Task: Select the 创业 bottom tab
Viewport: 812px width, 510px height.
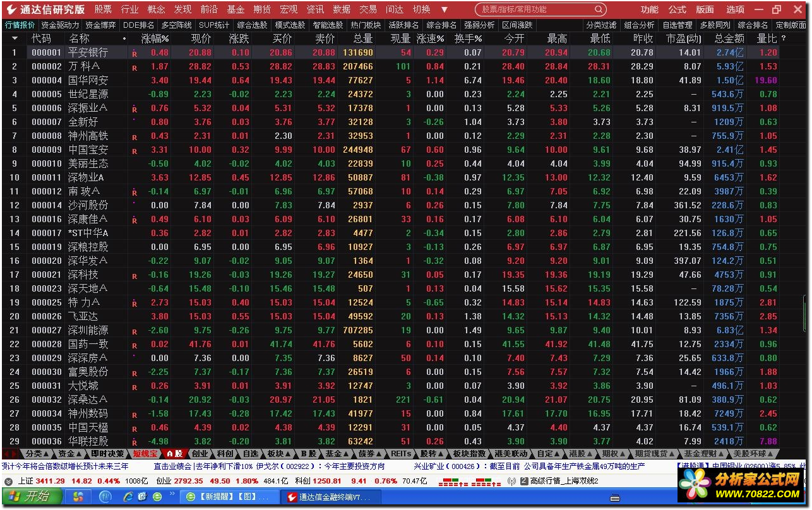Action: [x=200, y=454]
